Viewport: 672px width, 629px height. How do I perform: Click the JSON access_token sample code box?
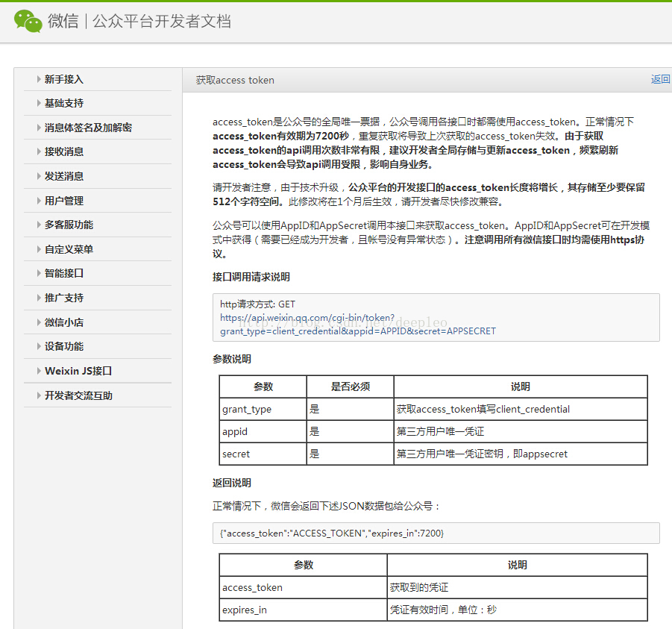[x=436, y=533]
